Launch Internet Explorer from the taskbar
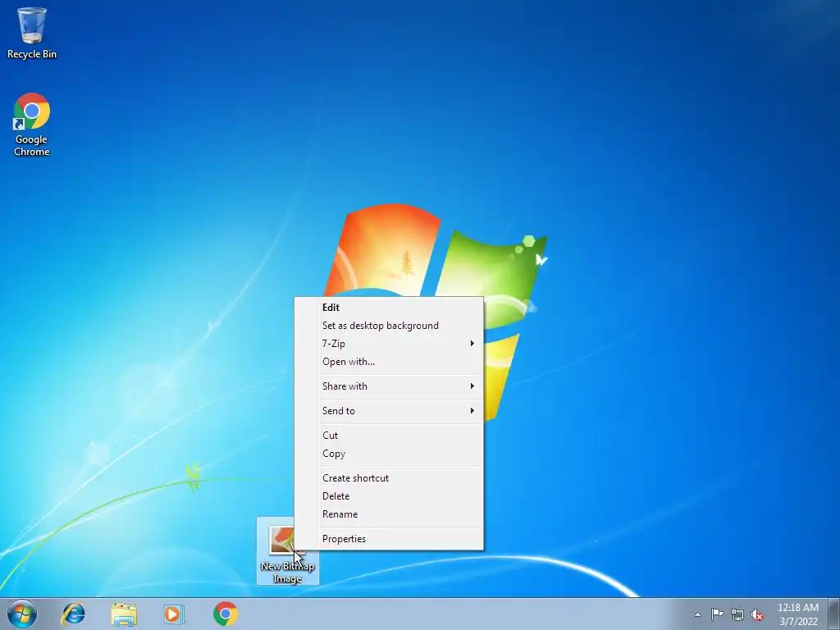 tap(73, 614)
